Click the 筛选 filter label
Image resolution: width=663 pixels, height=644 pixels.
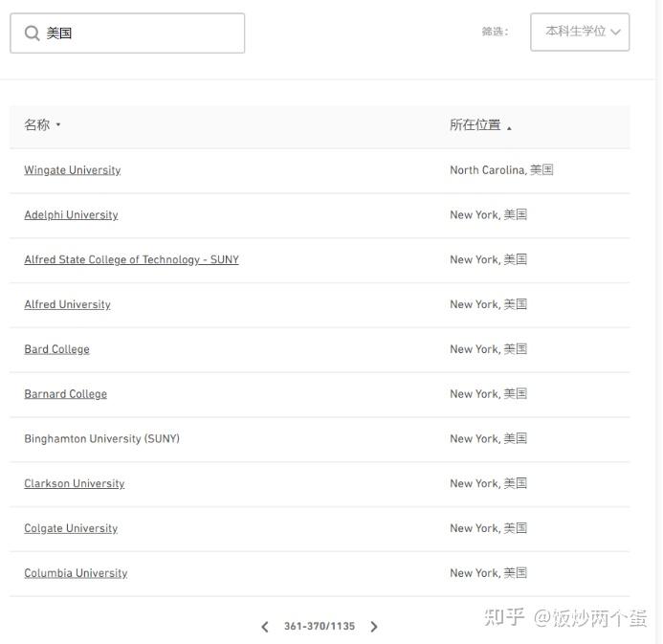(495, 32)
